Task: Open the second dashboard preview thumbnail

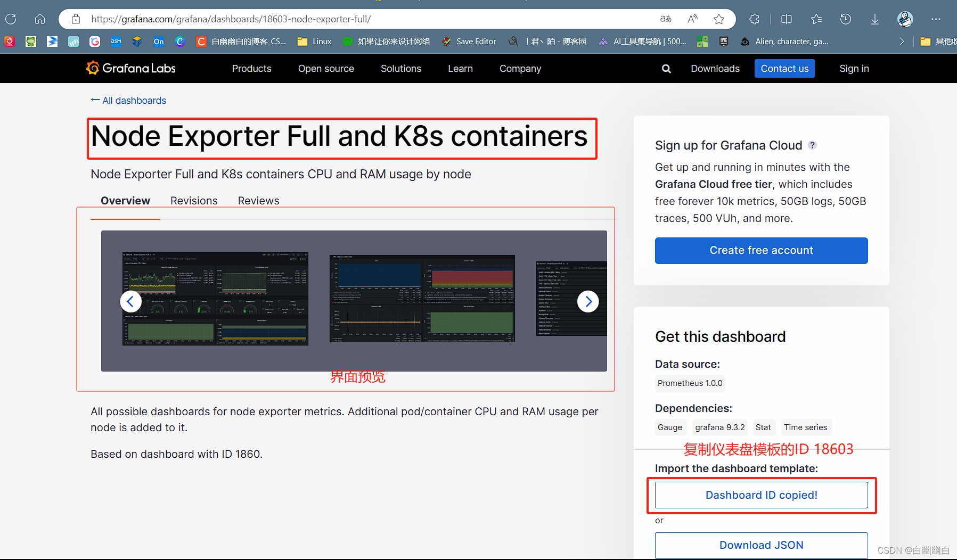Action: 422,299
